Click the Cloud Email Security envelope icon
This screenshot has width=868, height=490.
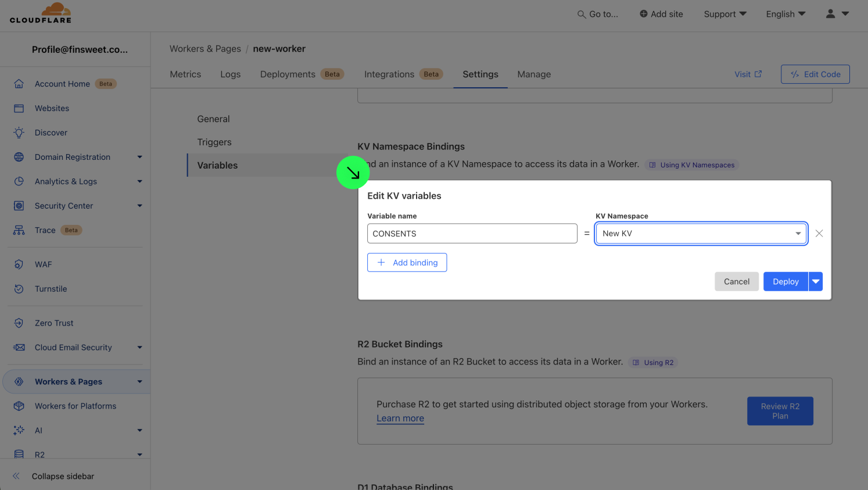tap(19, 348)
